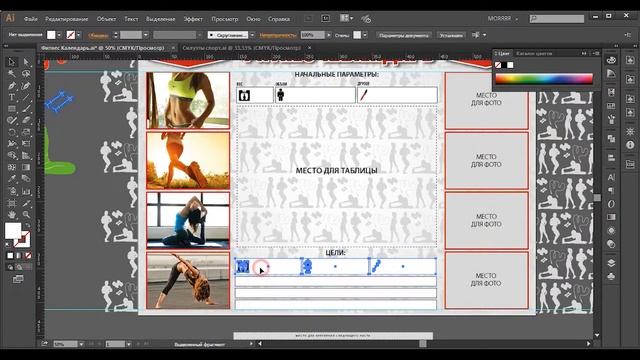Screen dimensions: 640x360
Task: Open the Color panel flyout menu
Action: click(x=597, y=53)
